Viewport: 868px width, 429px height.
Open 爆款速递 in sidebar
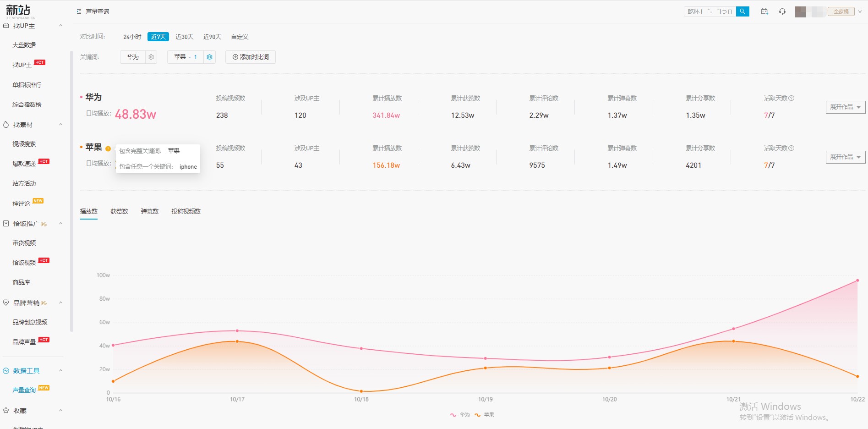tap(24, 164)
